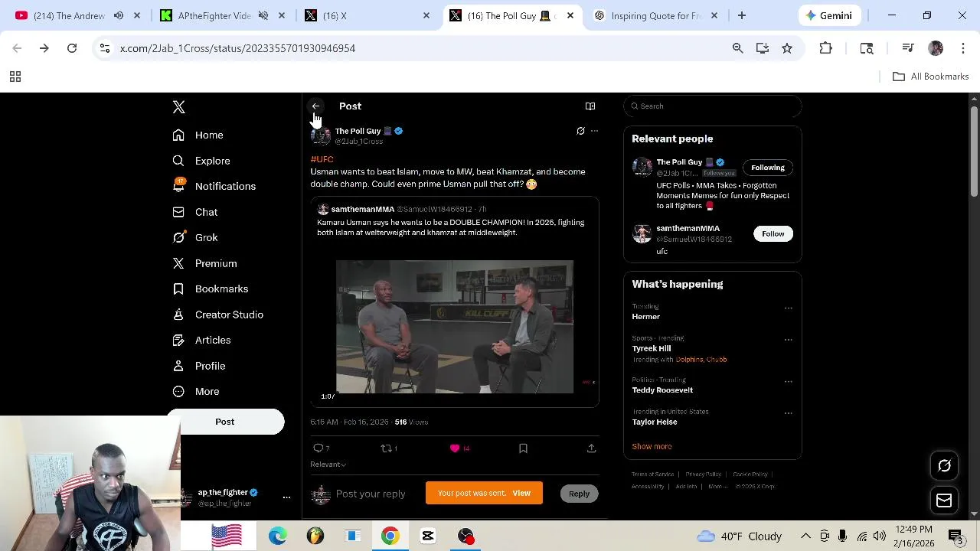980x551 pixels.
Task: Open the floating Grok button
Action: tap(944, 465)
